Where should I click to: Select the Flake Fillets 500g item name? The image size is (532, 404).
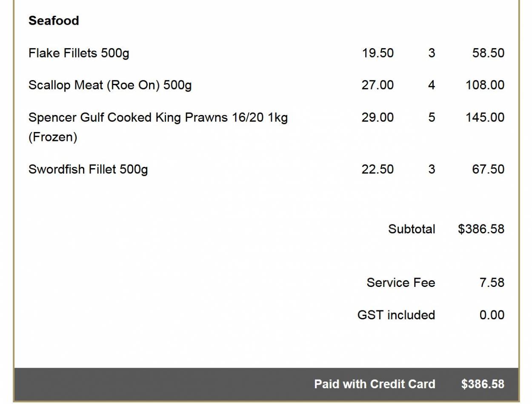tap(79, 53)
